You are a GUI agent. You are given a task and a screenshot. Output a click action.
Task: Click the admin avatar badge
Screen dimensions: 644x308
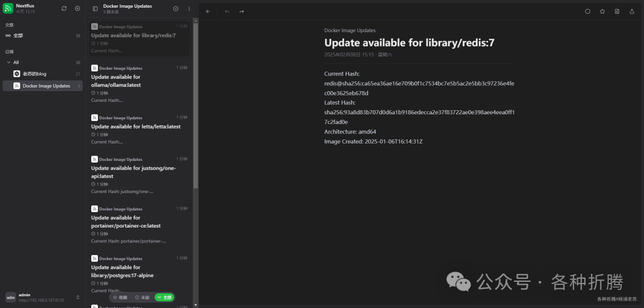coord(11,297)
